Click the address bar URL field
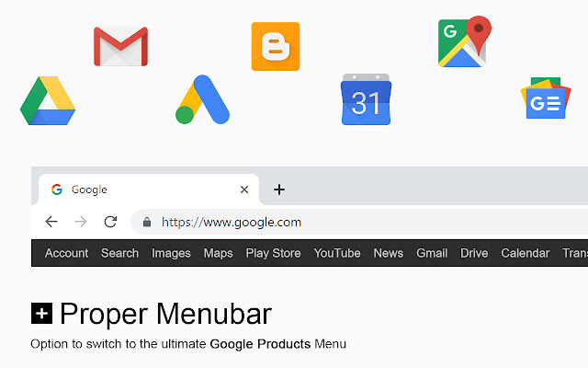 point(359,222)
